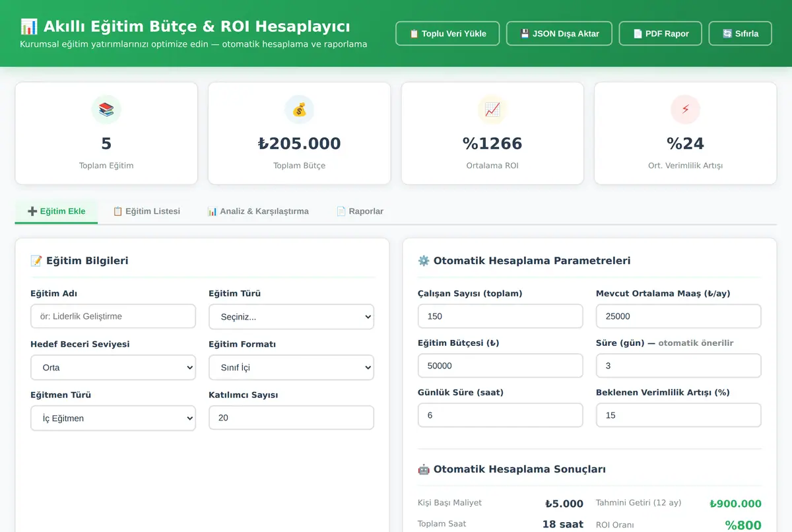Image resolution: width=792 pixels, height=532 pixels.
Task: Click the %1266 average ROI value
Action: pyautogui.click(x=492, y=143)
